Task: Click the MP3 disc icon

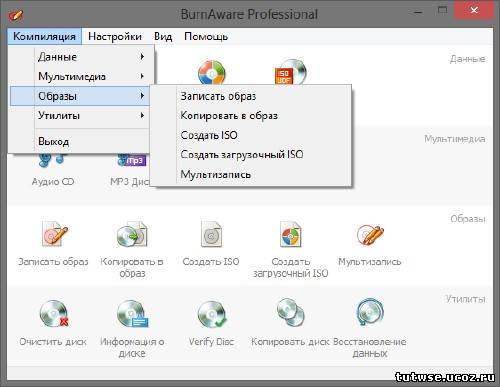Action: [132, 160]
